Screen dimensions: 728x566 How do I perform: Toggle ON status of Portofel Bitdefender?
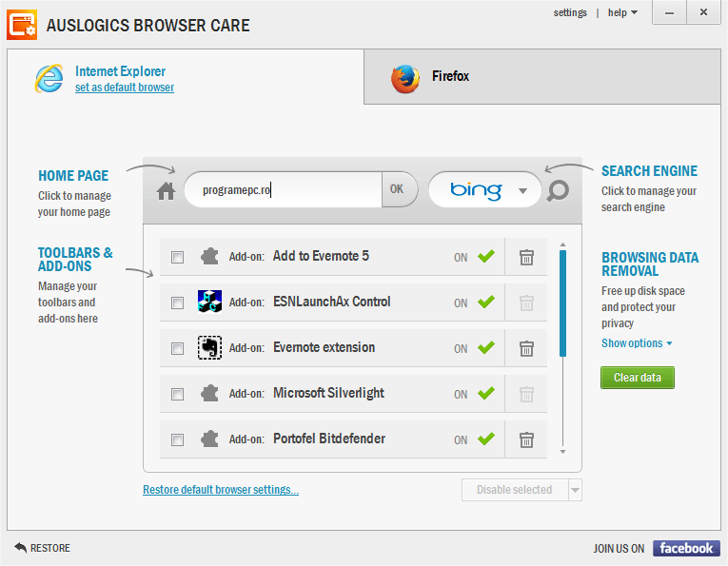point(475,439)
